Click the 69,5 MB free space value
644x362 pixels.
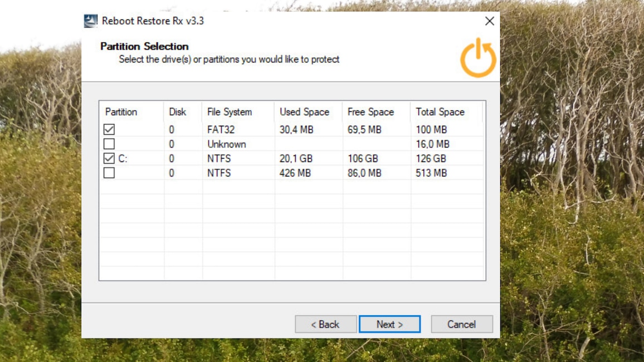pyautogui.click(x=364, y=130)
